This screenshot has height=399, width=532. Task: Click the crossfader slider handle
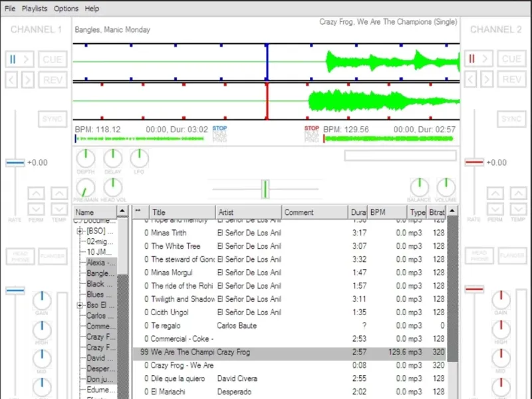(265, 190)
